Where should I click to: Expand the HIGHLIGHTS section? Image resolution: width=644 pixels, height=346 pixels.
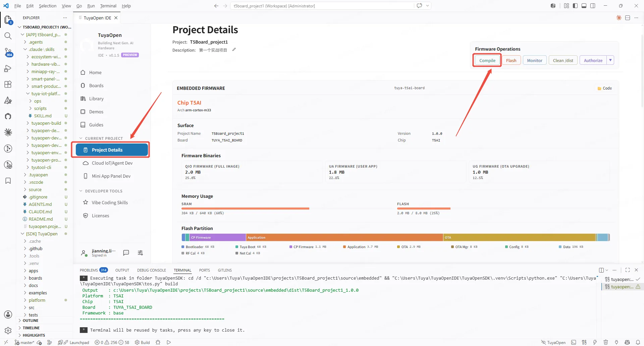tap(34, 335)
